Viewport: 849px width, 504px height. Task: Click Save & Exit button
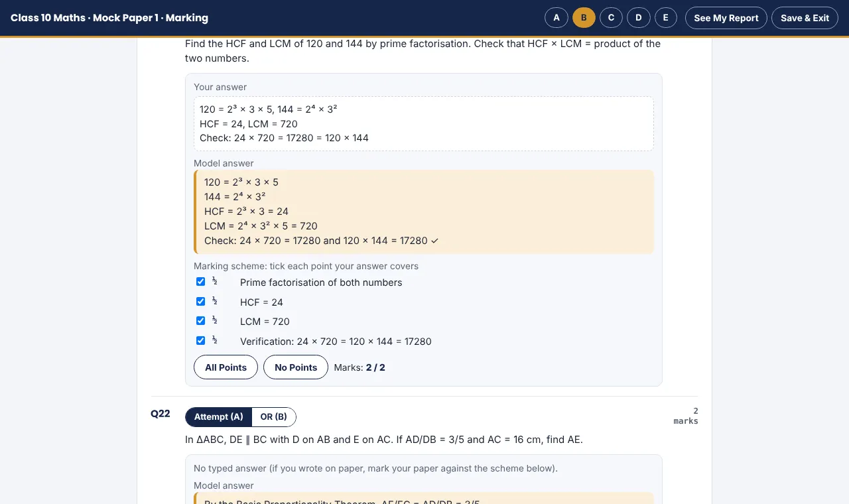point(805,18)
